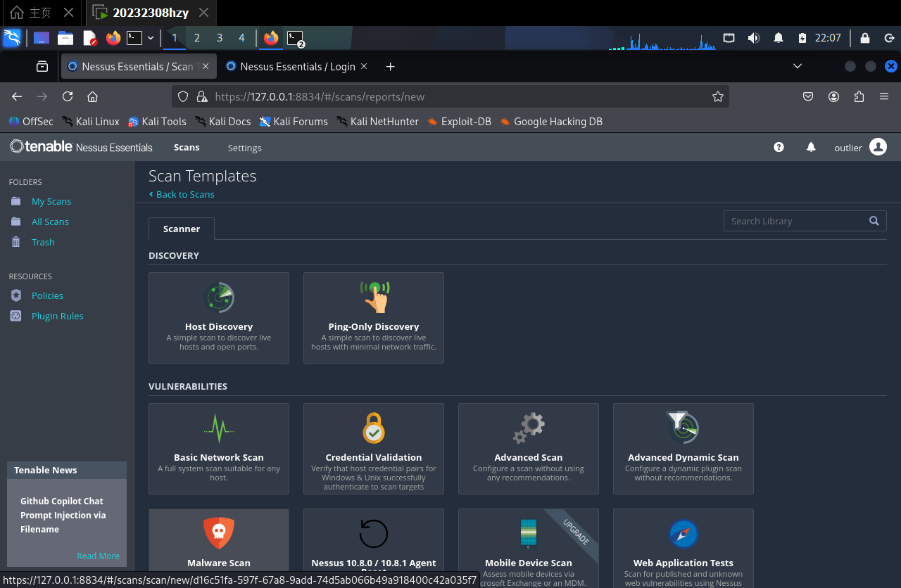Screen dimensions: 901x588
Task: Open the Host Discovery scan template
Action: pyautogui.click(x=219, y=318)
